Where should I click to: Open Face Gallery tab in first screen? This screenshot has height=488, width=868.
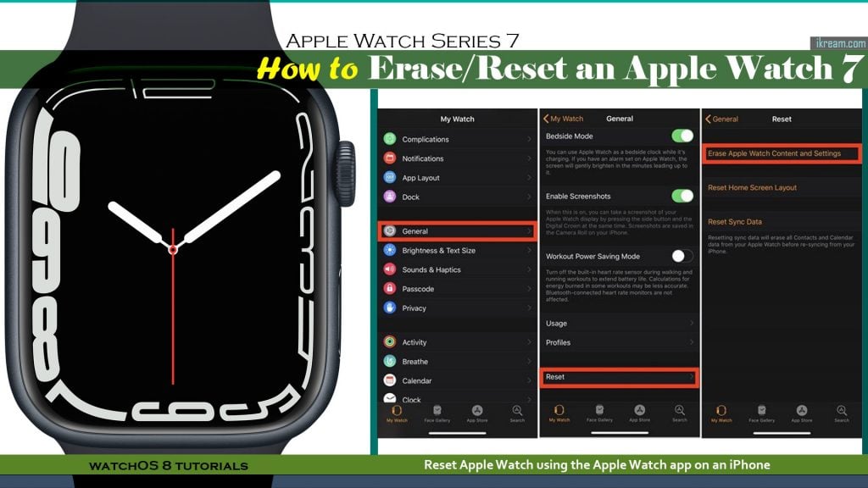pos(437,413)
